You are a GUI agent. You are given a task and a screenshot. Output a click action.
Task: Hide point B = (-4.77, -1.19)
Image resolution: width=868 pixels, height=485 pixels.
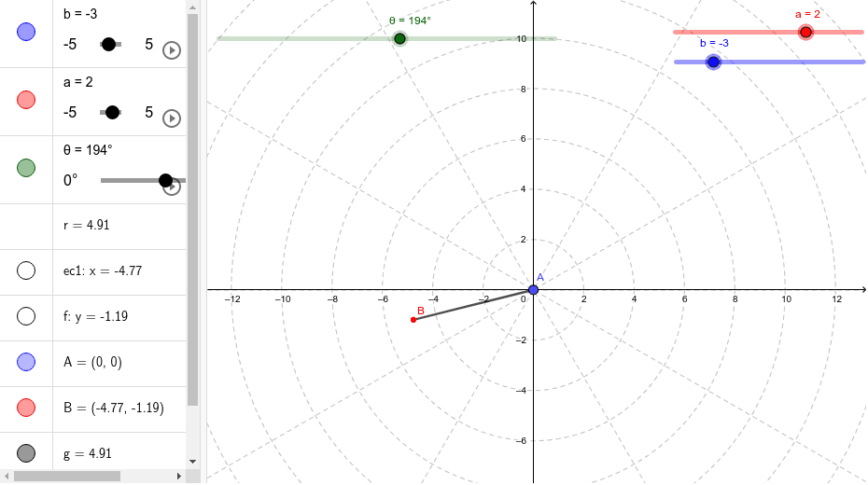point(26,407)
